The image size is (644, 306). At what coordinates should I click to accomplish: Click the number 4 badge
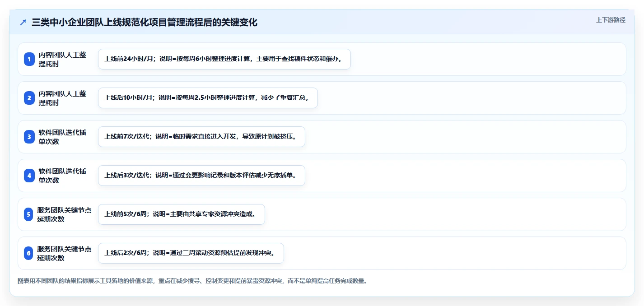tap(29, 176)
